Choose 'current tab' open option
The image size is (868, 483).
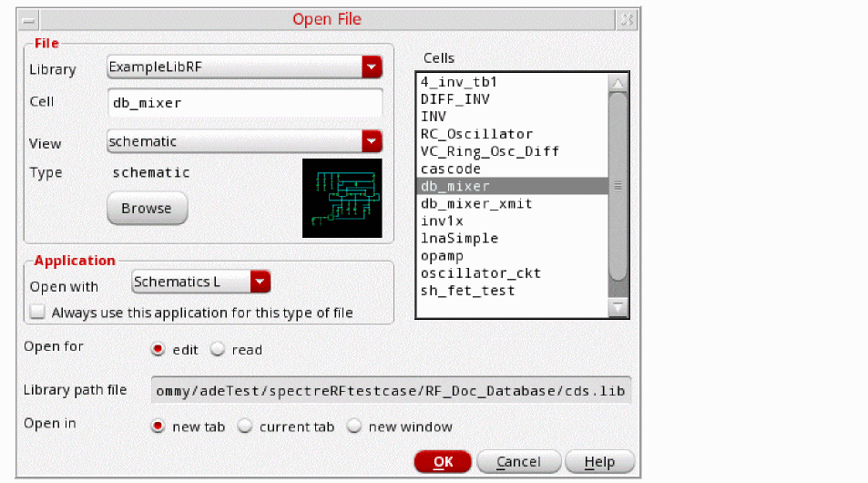[244, 426]
